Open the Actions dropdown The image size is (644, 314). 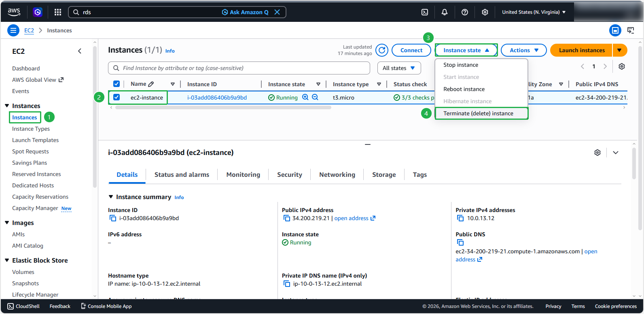tap(524, 50)
